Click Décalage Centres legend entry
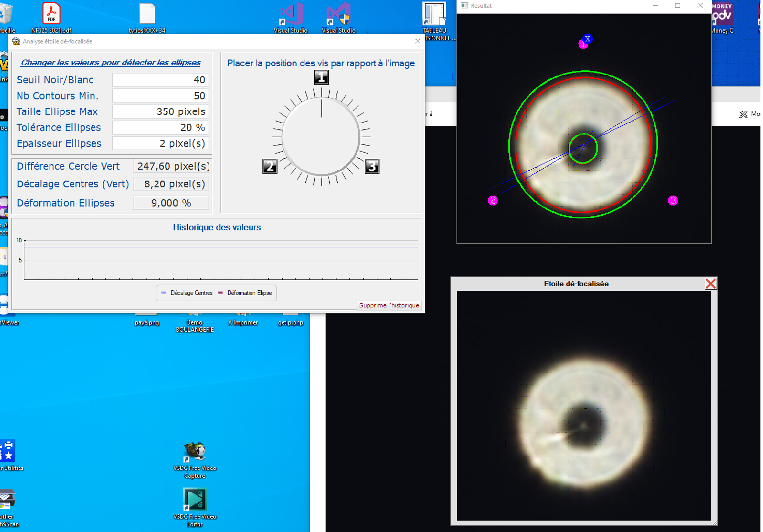763x532 pixels. (186, 293)
